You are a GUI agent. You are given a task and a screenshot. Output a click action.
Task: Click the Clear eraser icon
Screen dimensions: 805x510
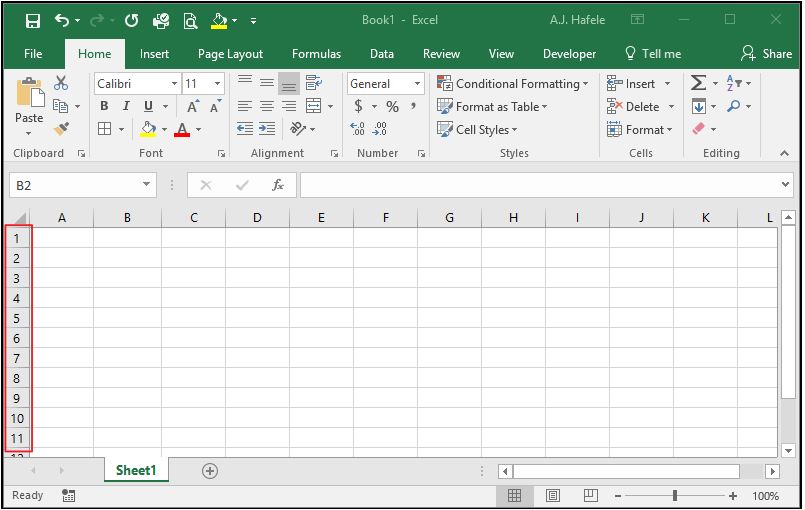point(698,128)
